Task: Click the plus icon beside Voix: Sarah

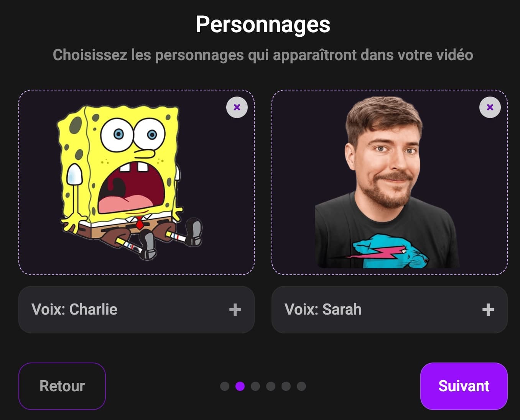Action: click(x=488, y=310)
